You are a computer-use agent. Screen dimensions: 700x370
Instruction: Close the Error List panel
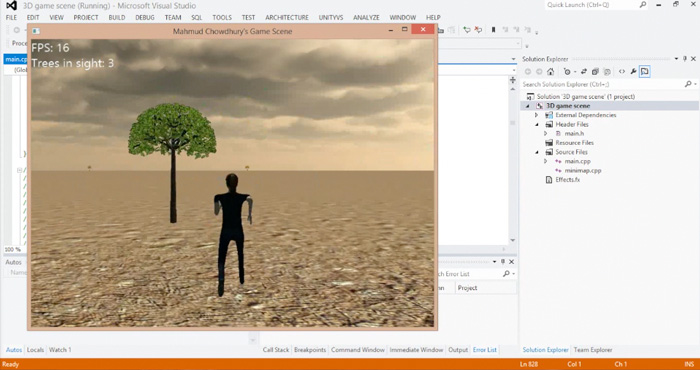[512, 262]
